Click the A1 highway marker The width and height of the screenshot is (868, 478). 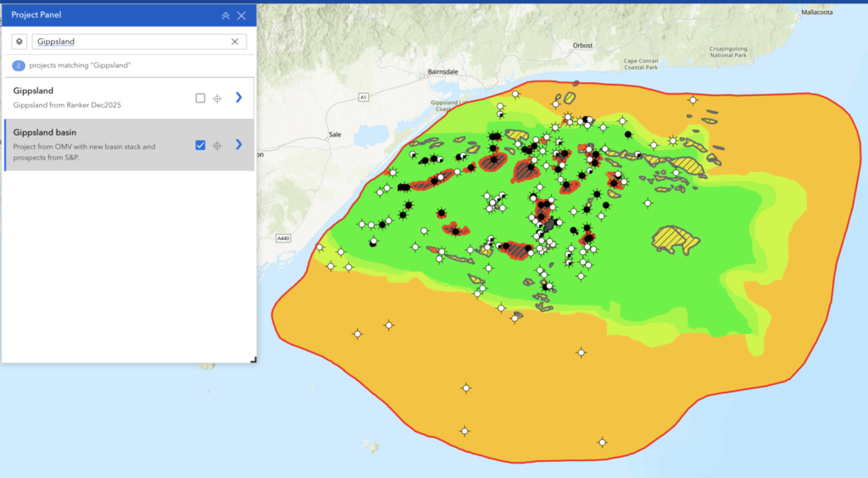(363, 97)
